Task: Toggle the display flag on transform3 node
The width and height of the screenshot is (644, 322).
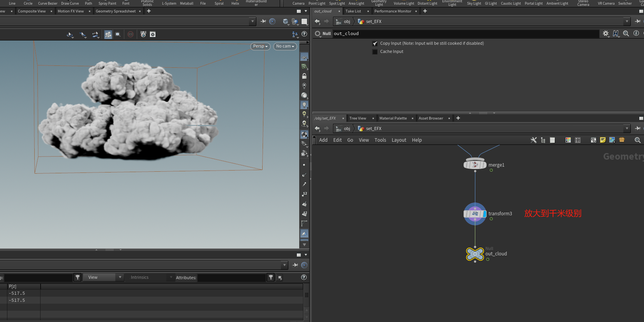Action: click(485, 214)
